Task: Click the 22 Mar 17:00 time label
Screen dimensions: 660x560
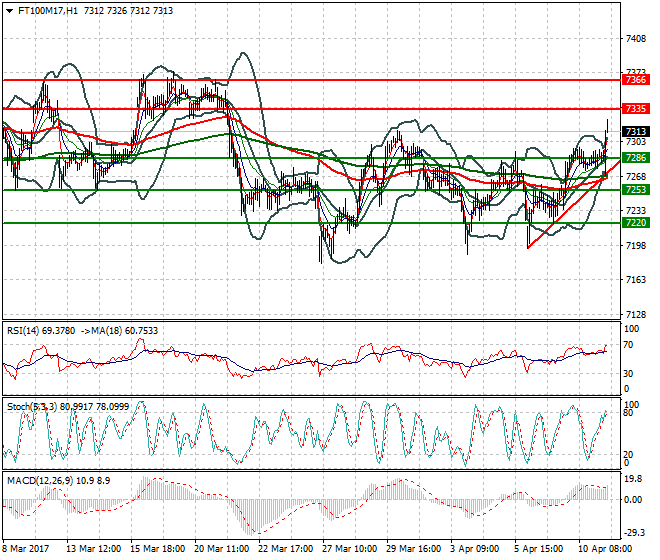Action: tap(285, 549)
